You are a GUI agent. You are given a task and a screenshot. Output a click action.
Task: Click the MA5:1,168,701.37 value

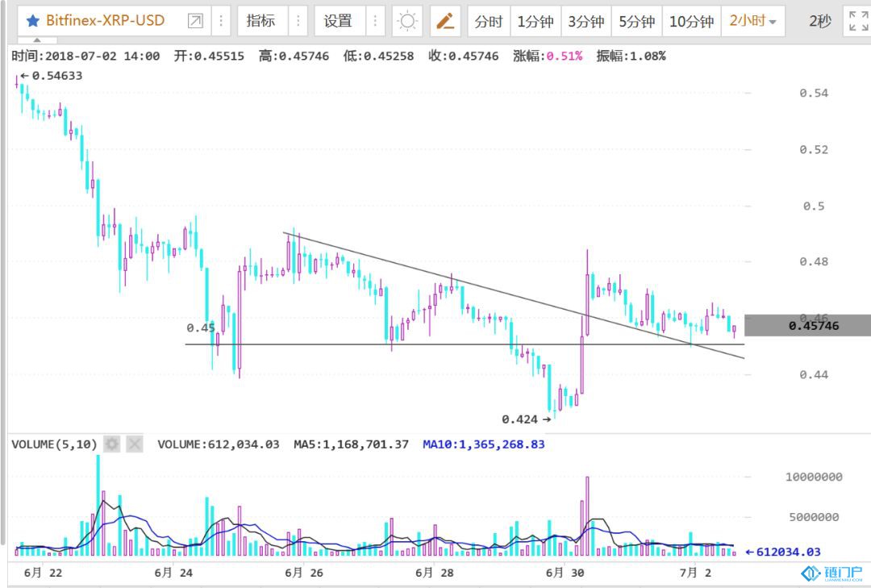coord(351,444)
